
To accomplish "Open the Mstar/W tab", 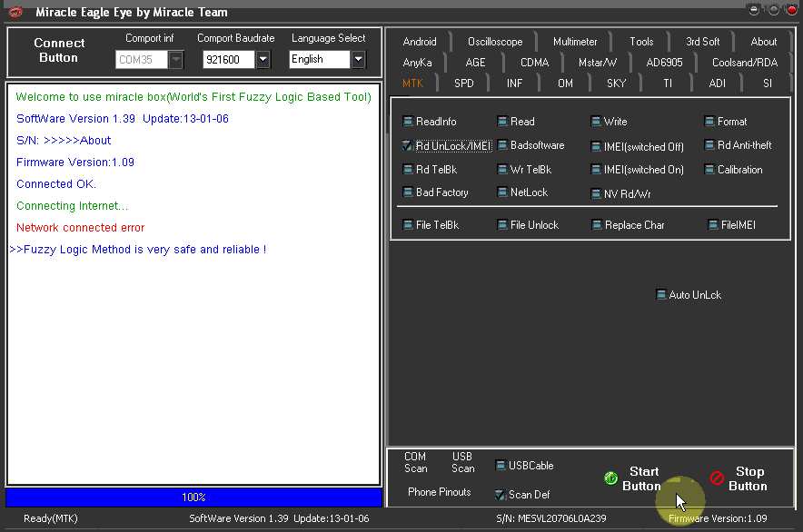I will pyautogui.click(x=598, y=63).
